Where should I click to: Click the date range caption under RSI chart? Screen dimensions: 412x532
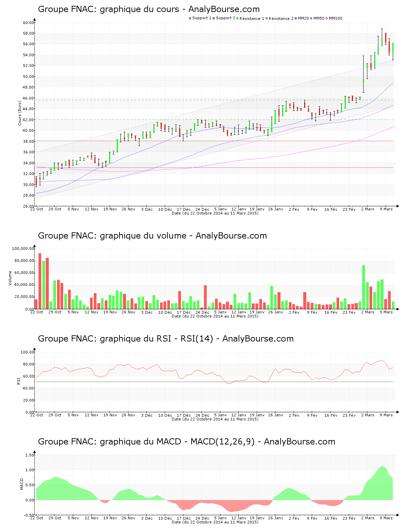215,419
